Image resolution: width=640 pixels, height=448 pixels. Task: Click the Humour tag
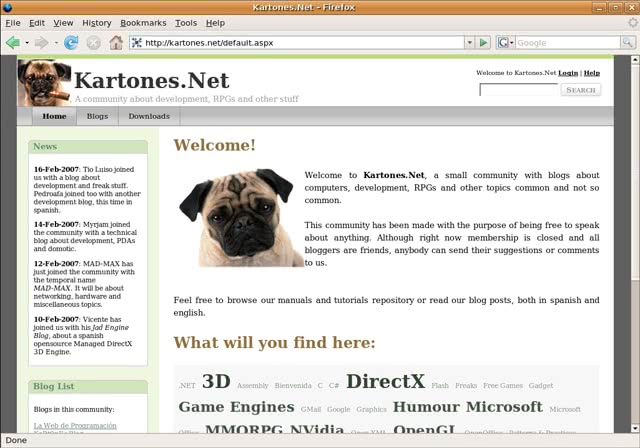[x=426, y=407]
